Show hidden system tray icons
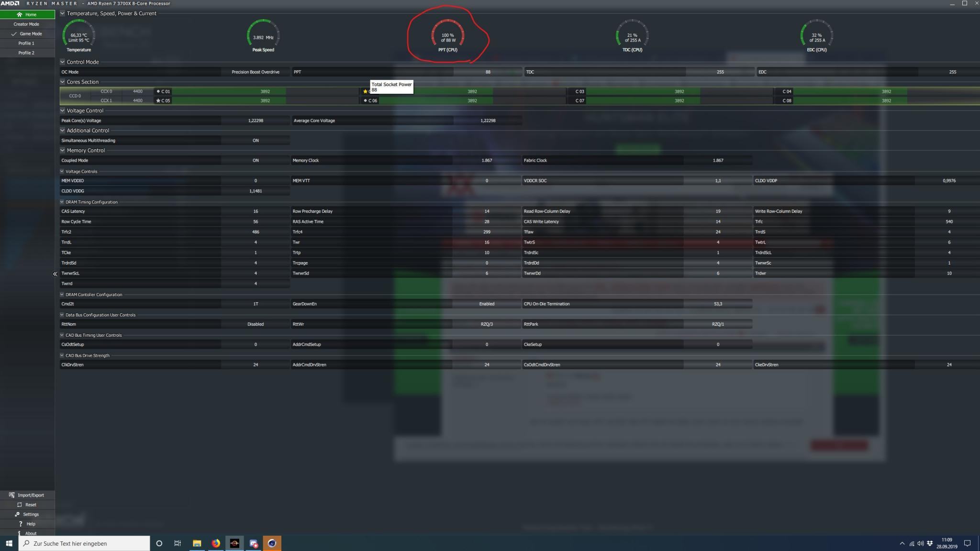 click(x=902, y=543)
